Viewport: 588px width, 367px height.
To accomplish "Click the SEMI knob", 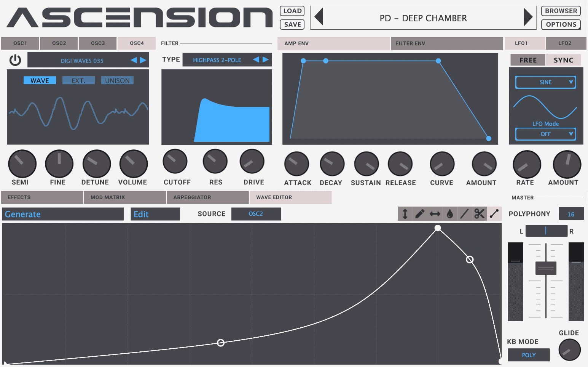I will pyautogui.click(x=22, y=164).
